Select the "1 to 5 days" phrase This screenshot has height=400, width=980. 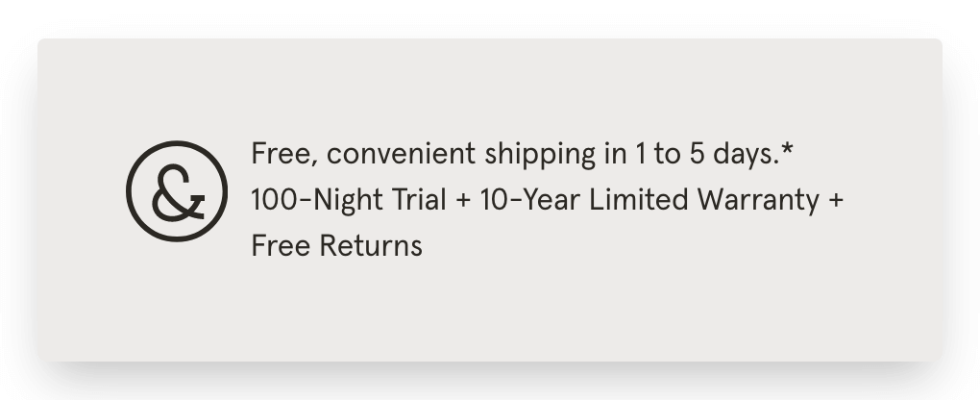[x=707, y=154]
